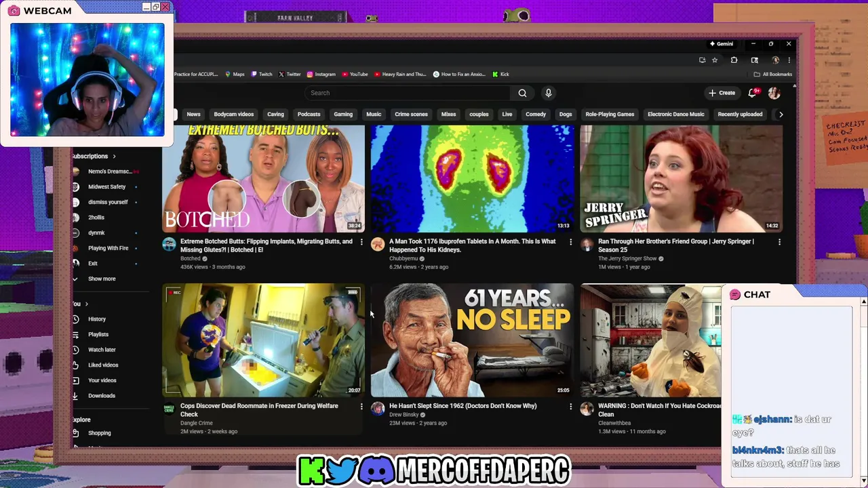Open the Playlists icon in sidebar
The width and height of the screenshot is (868, 488).
coord(75,334)
